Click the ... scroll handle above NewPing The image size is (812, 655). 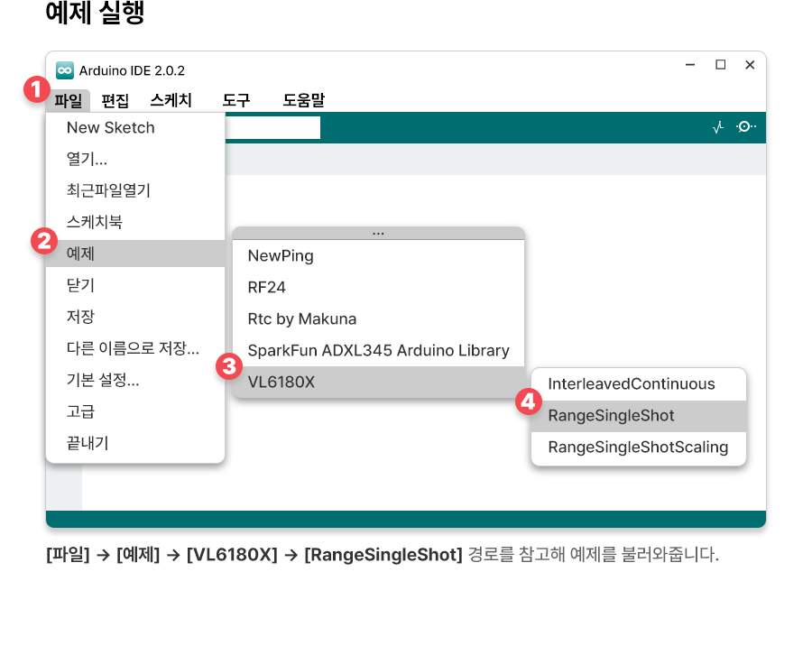pos(378,233)
